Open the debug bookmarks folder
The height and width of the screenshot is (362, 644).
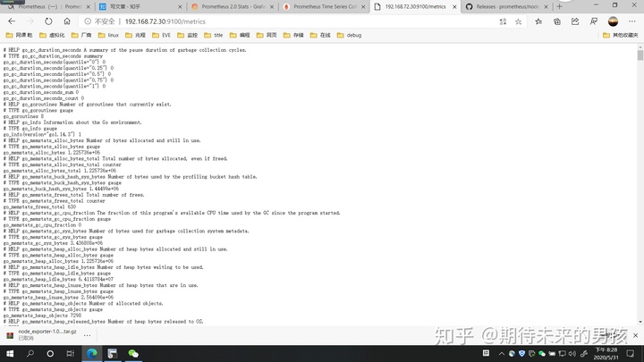point(349,35)
